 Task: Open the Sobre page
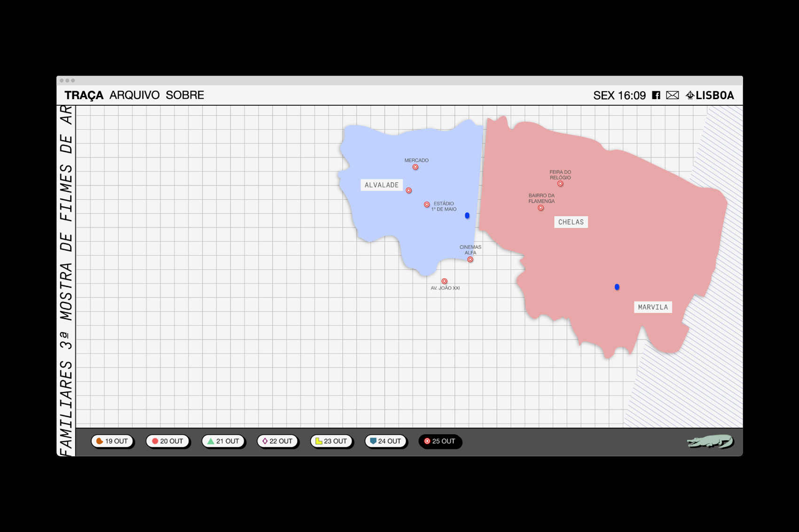coord(185,95)
